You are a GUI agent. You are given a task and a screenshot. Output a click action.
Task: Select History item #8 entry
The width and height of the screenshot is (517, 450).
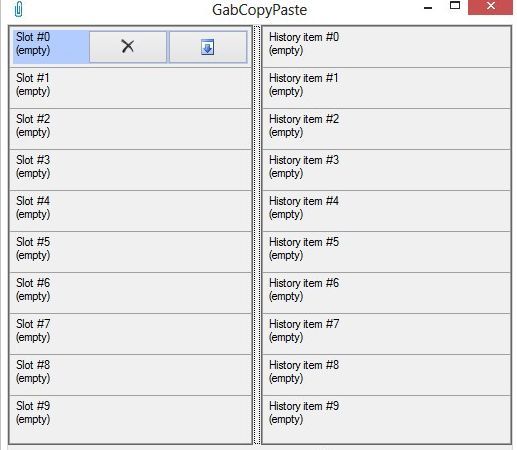(386, 375)
